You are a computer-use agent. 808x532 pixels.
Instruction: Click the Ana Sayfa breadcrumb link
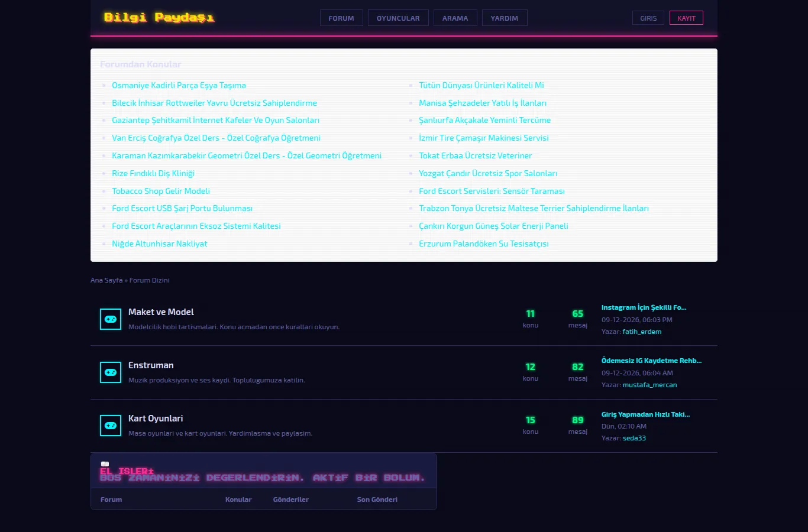point(106,280)
